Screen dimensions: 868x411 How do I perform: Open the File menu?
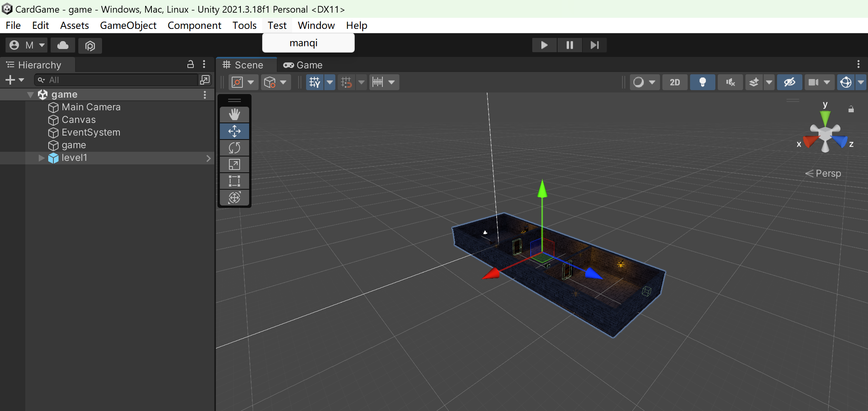(x=13, y=25)
